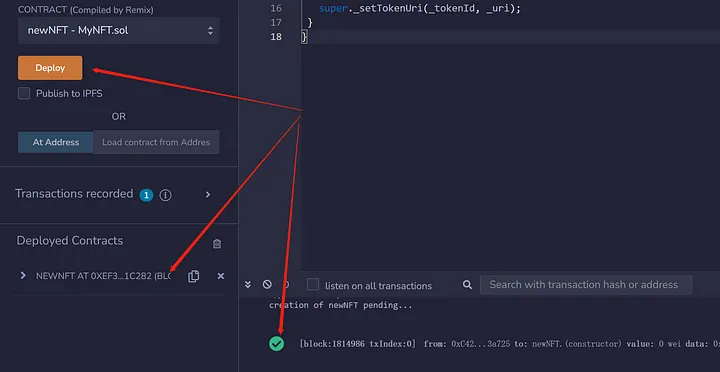Image resolution: width=720 pixels, height=372 pixels.
Task: Click the super._setTokenUri code line
Action: click(x=420, y=8)
